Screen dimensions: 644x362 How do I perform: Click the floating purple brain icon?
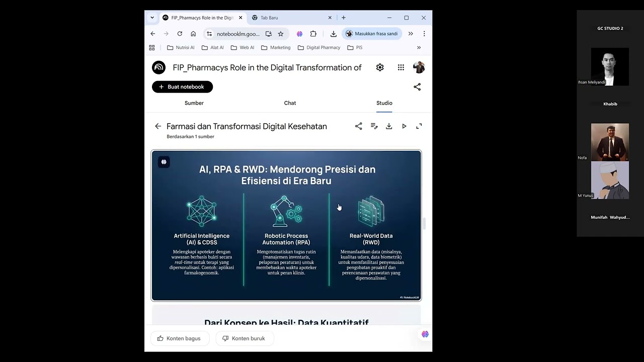pyautogui.click(x=425, y=334)
